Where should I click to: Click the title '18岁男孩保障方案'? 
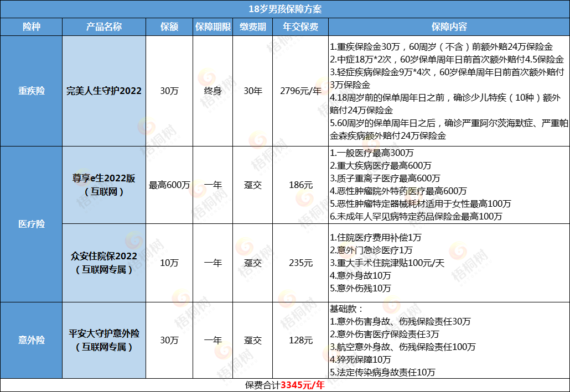point(285,9)
